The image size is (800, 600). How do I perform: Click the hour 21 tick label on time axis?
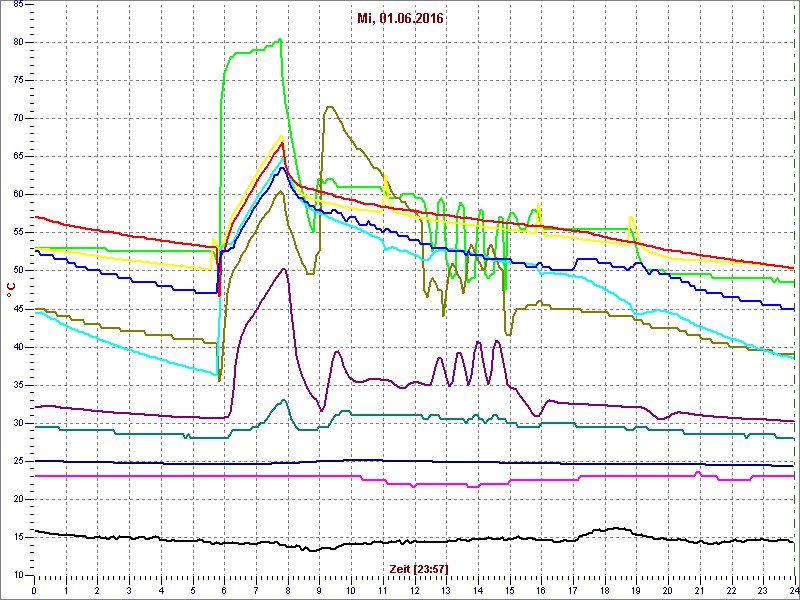pos(699,590)
